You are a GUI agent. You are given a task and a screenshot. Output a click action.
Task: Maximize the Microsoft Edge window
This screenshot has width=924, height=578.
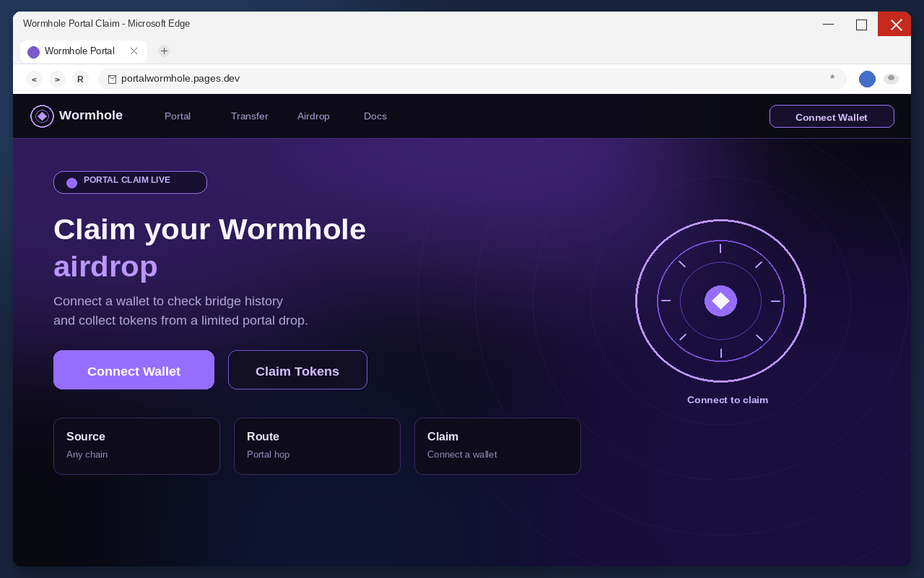[x=861, y=24]
